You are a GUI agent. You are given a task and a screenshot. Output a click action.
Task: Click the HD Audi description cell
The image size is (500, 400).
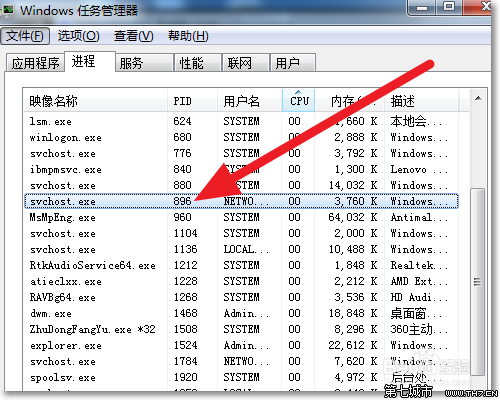[419, 297]
